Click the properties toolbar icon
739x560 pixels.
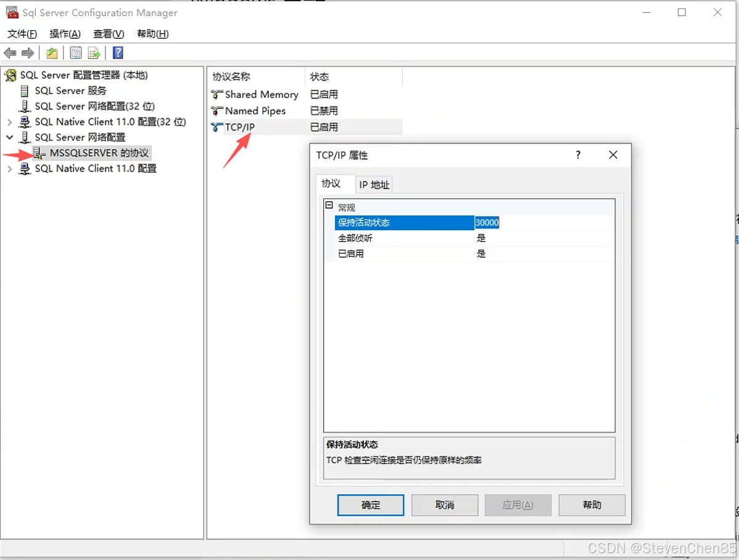point(76,54)
